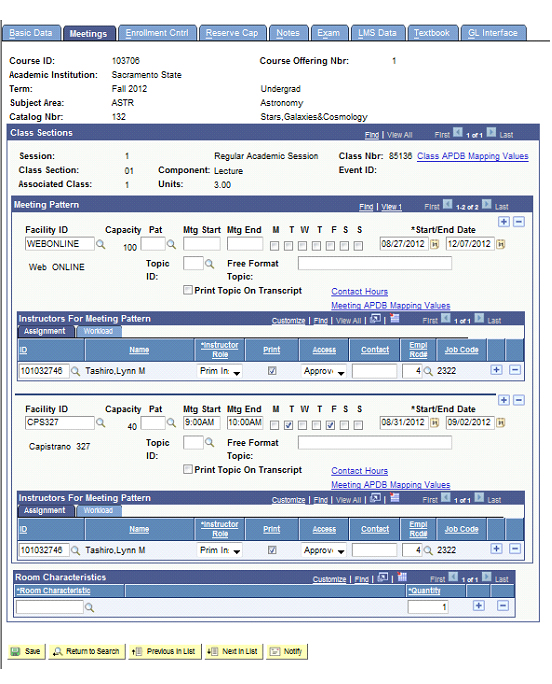This screenshot has width=552, height=684.
Task: Open calendar for end date 12/07/2012
Action: point(501,244)
